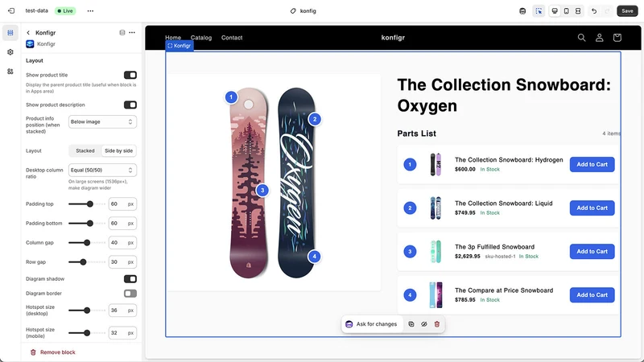The height and width of the screenshot is (362, 644).
Task: Add Compare at Price Snowboard to cart
Action: (x=592, y=295)
